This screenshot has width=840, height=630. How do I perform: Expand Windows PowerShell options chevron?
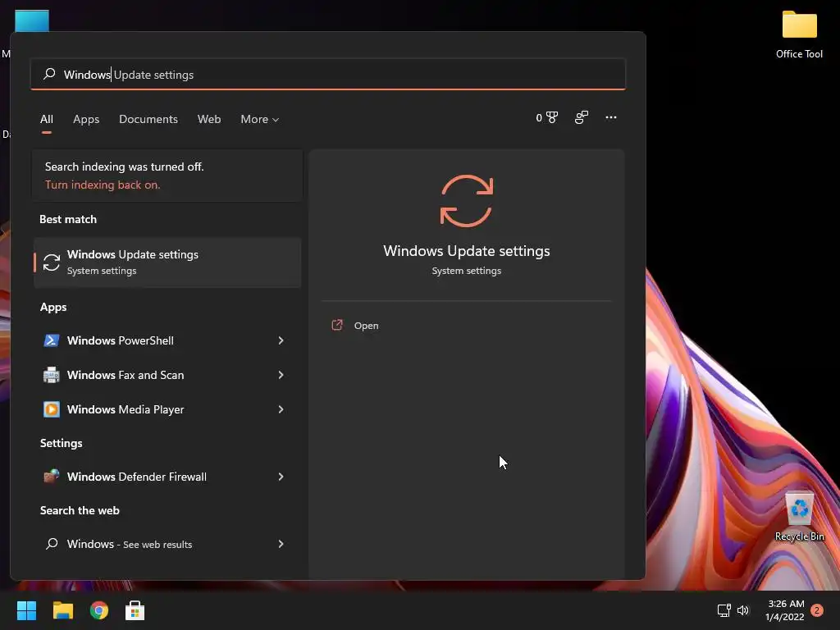click(x=281, y=340)
